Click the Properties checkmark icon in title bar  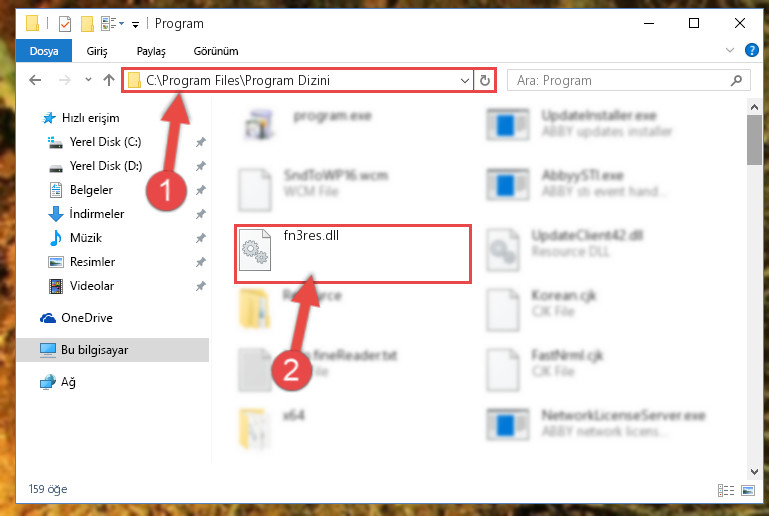point(65,24)
